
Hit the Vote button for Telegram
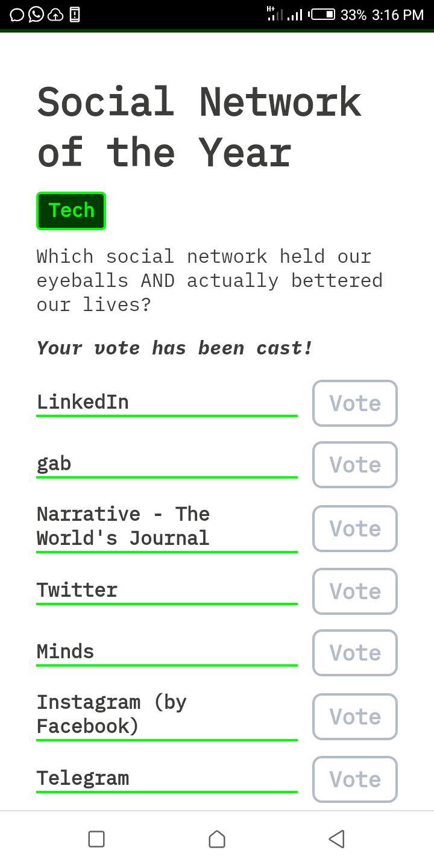(354, 779)
